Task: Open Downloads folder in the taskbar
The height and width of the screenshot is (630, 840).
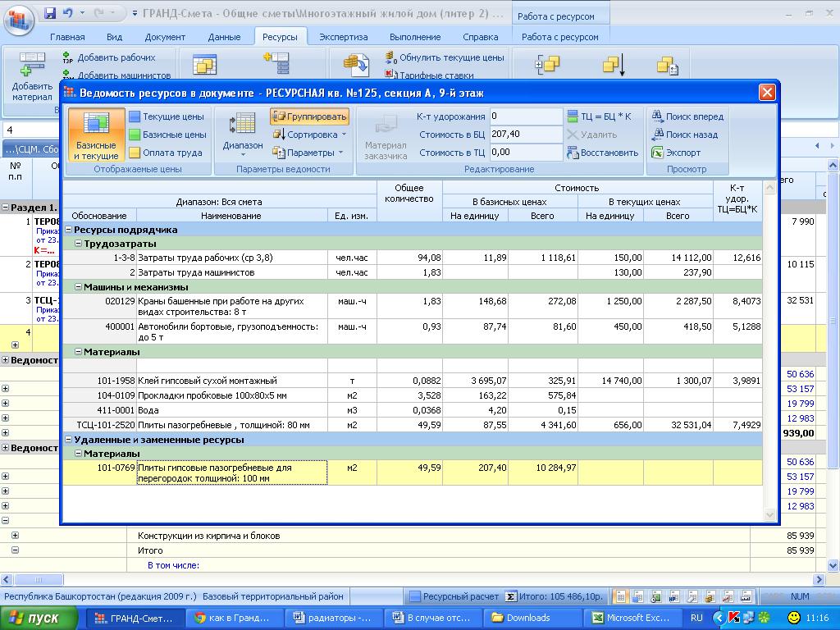Action: (527, 618)
